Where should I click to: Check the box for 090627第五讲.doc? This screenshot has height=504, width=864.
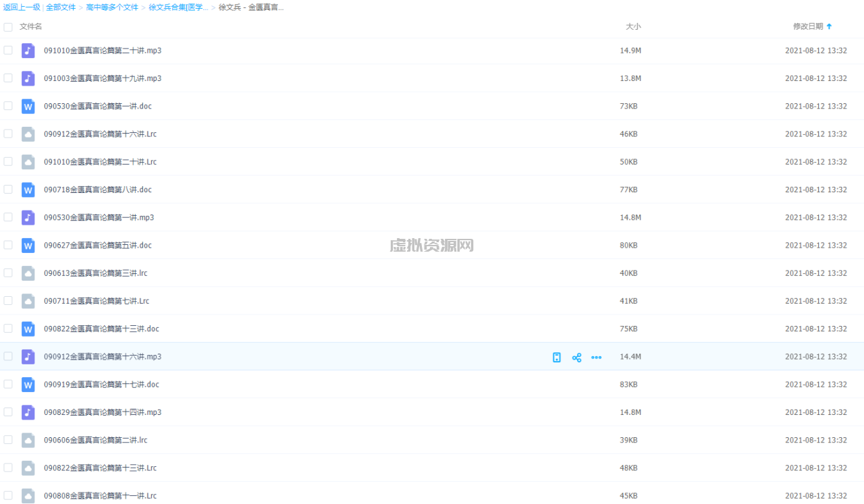click(8, 245)
